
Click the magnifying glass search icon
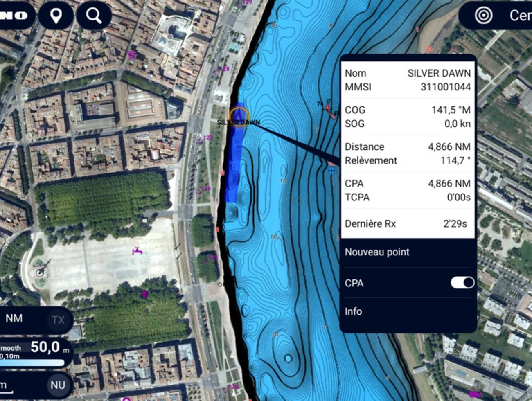(94, 16)
